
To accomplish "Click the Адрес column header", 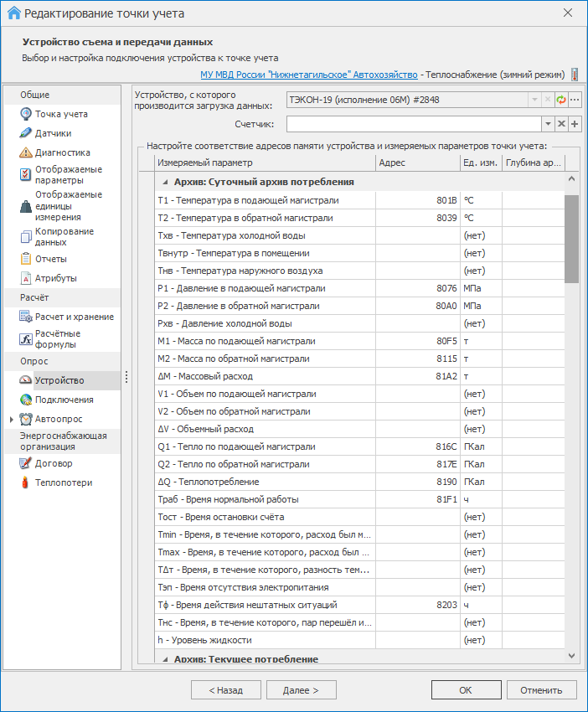I will click(418, 163).
